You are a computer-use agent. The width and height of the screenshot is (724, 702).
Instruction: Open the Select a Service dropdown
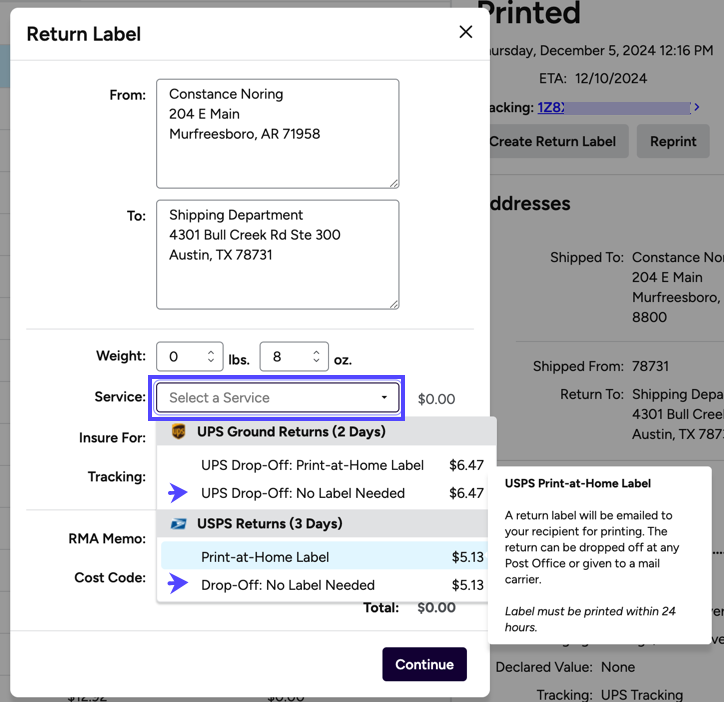pyautogui.click(x=278, y=398)
